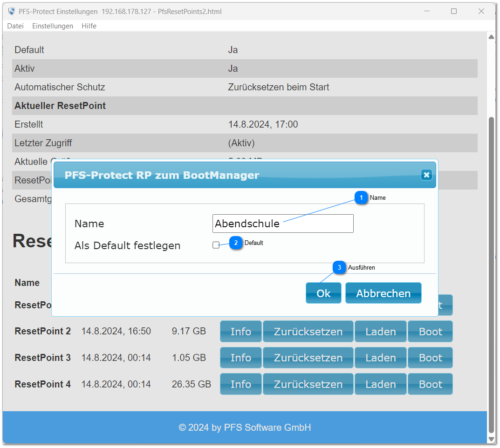Click Info for ResetPoint 4

click(240, 384)
